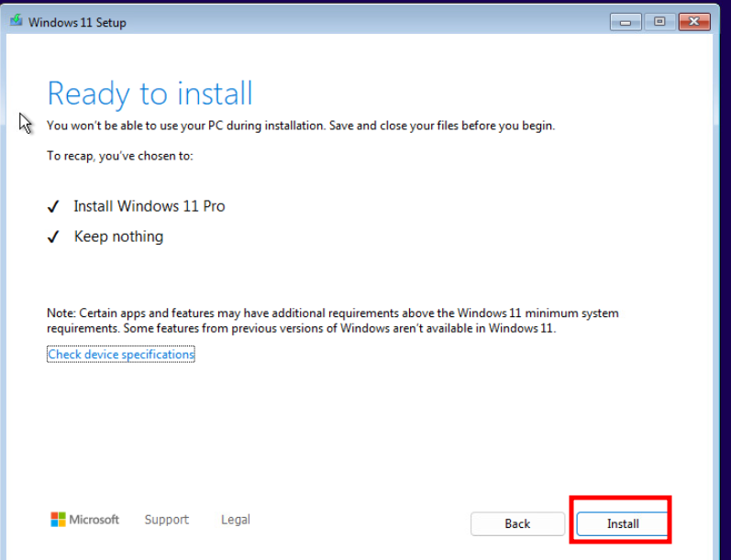
Task: Click the checkmark beside Install Windows 11 Pro
Action: (x=53, y=206)
